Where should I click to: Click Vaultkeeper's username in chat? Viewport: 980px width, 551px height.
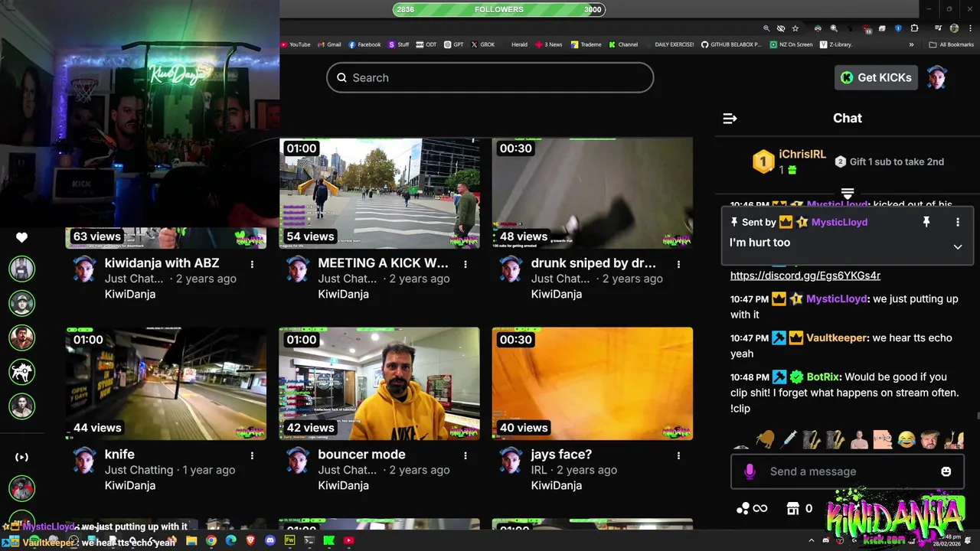[837, 337]
